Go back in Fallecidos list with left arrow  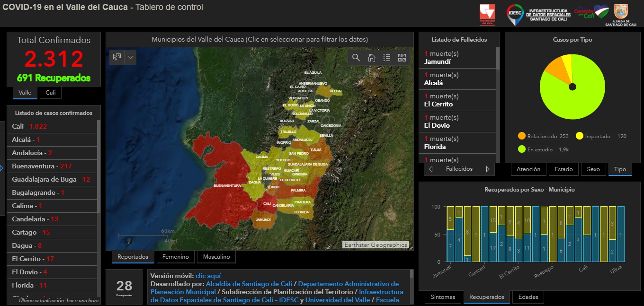point(431,168)
